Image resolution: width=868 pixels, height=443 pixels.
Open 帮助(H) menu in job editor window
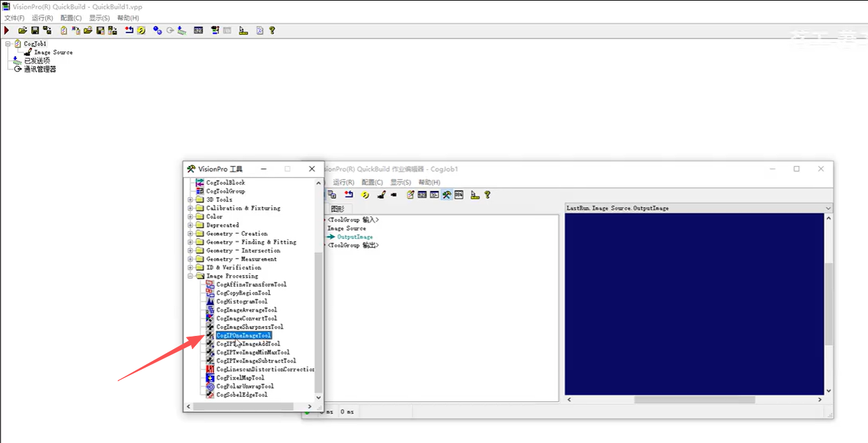[430, 182]
